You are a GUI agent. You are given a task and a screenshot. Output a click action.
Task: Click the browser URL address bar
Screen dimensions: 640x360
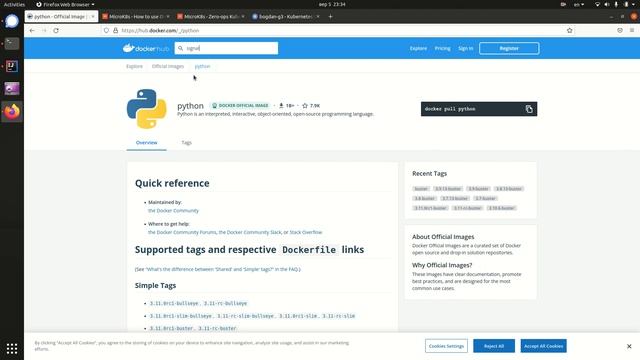point(339,31)
